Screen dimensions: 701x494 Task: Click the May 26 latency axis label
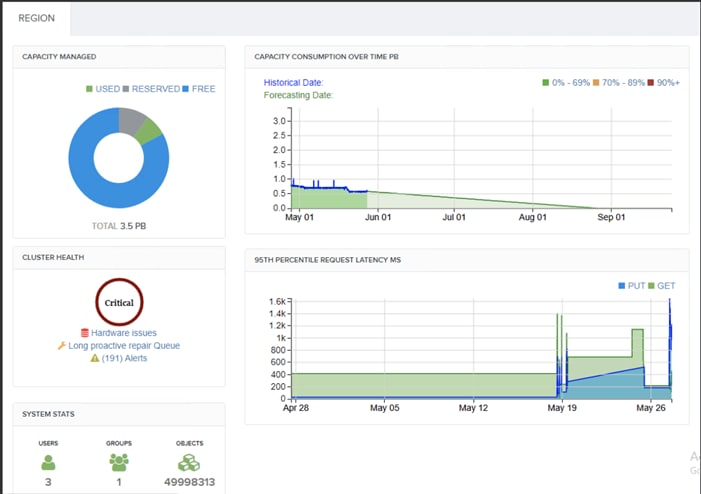click(x=651, y=408)
